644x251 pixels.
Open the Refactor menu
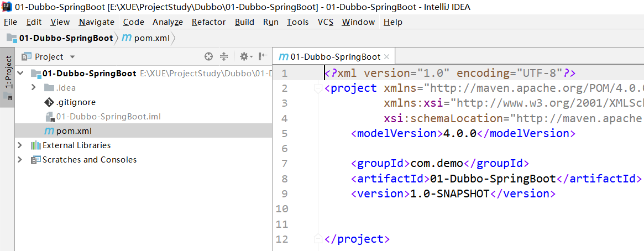(208, 22)
